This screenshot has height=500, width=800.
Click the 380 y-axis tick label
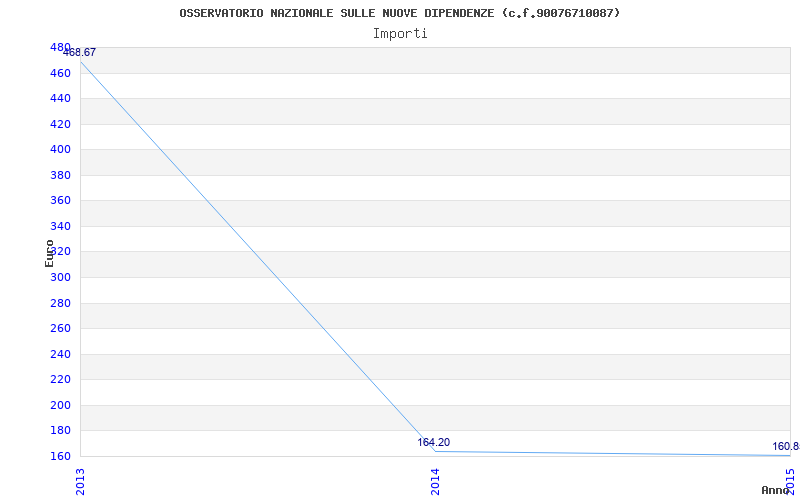(x=60, y=176)
